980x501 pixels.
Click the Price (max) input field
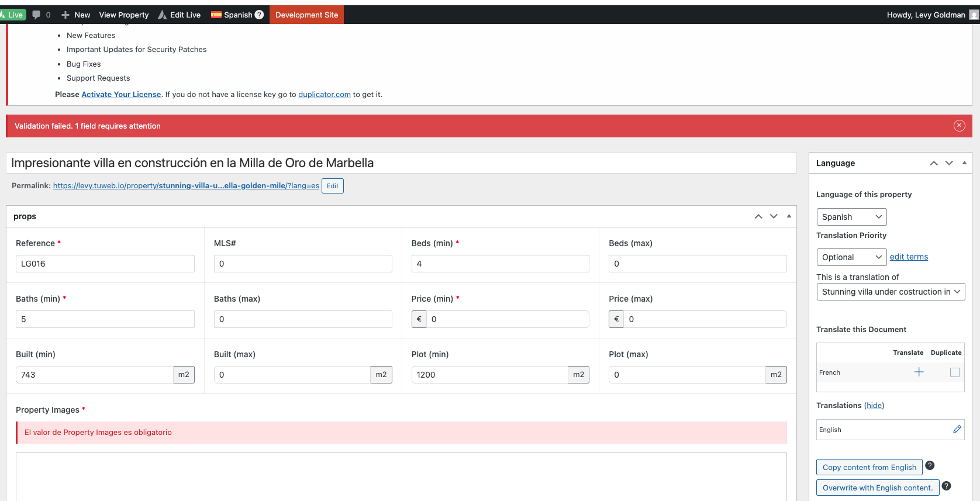(x=705, y=319)
